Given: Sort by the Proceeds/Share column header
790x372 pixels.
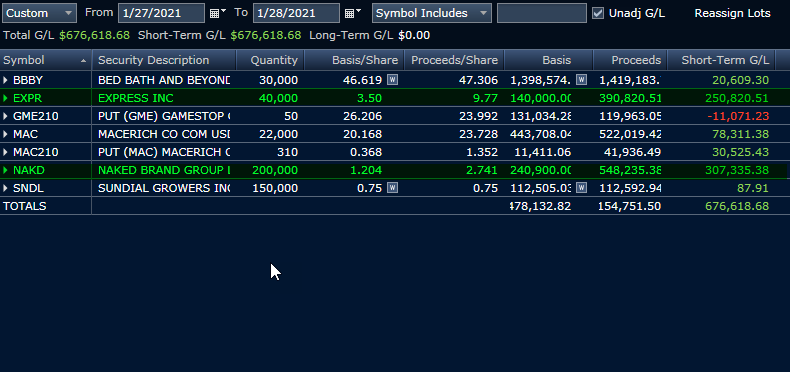Looking at the screenshot, I should [x=454, y=60].
